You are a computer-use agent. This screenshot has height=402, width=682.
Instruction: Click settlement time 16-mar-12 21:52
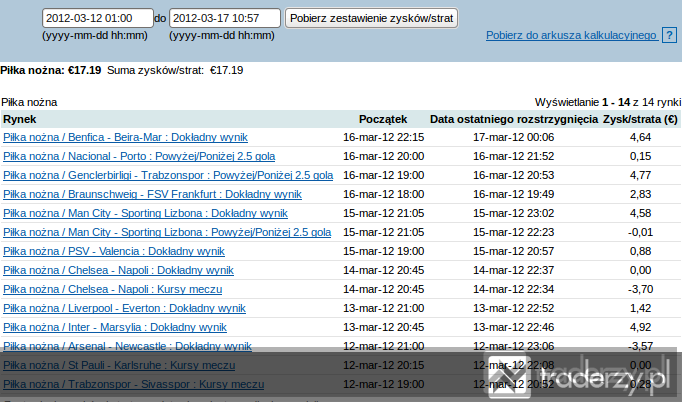[x=514, y=157]
